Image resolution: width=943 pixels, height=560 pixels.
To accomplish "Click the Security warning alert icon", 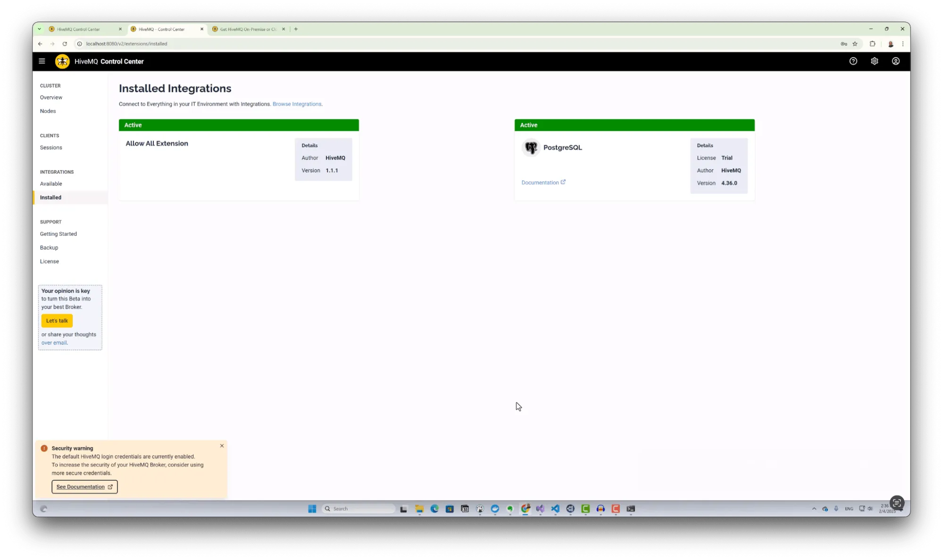I will click(x=44, y=448).
